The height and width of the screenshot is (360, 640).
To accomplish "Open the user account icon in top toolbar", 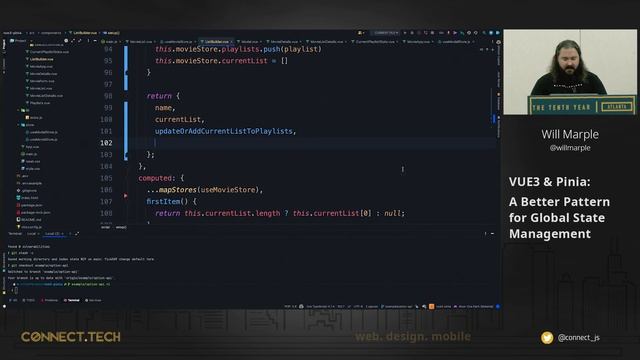I will point(360,33).
